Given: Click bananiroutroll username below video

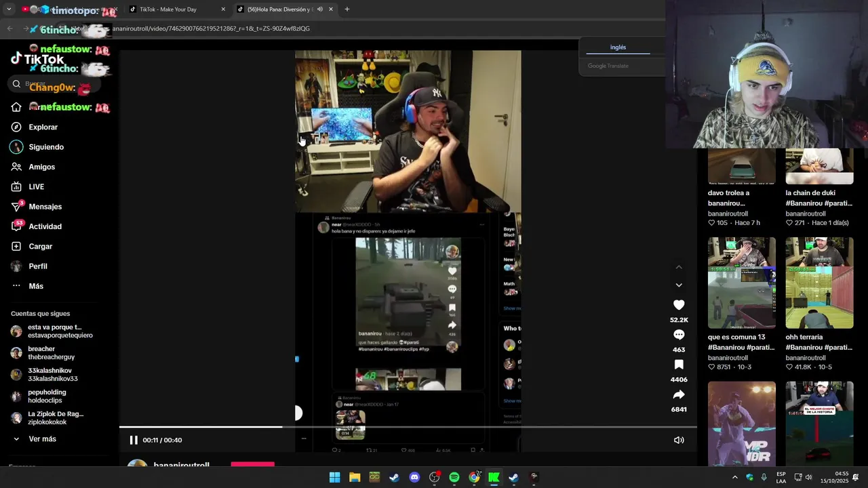Looking at the screenshot, I should pyautogui.click(x=181, y=465).
